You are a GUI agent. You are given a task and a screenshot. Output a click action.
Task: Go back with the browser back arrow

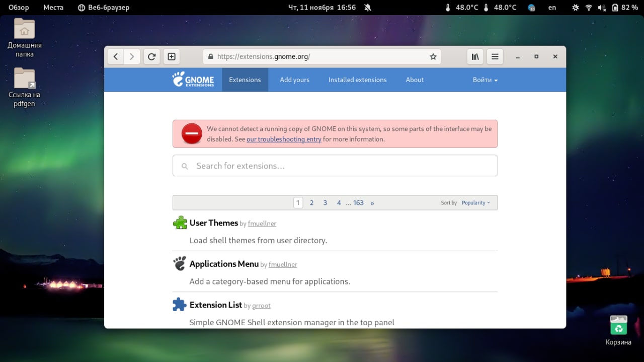[x=116, y=56]
